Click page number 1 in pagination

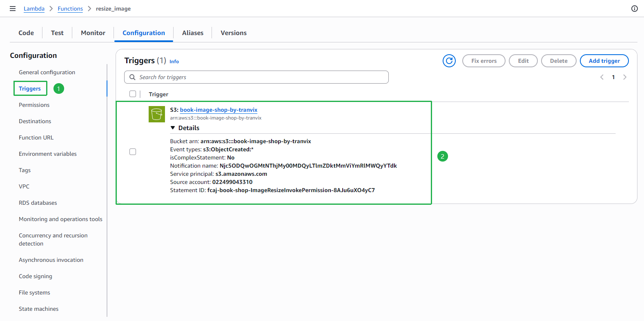(x=613, y=77)
